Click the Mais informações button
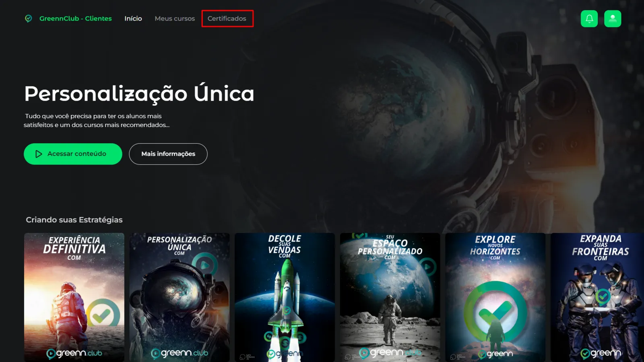This screenshot has width=644, height=362. coord(168,154)
